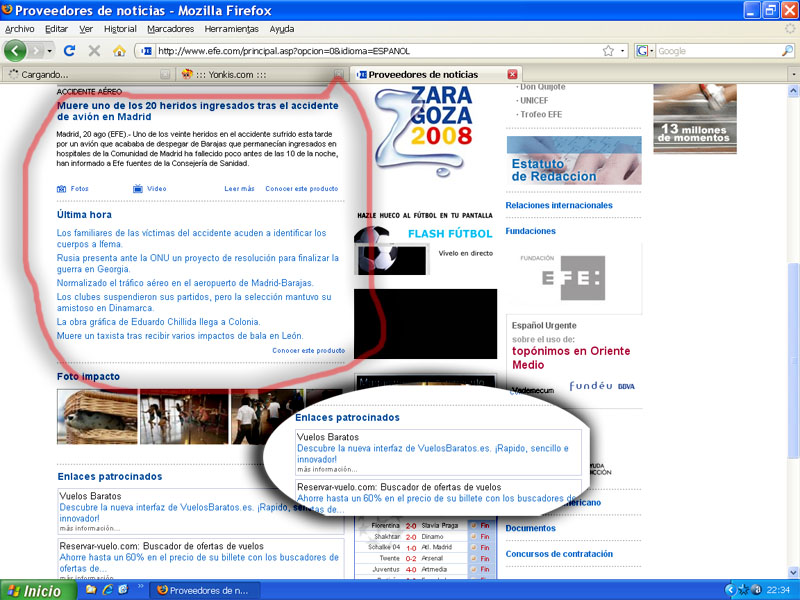Screen dimensions: 800x600
Task: Bookmark this page with the star icon
Action: pos(607,51)
